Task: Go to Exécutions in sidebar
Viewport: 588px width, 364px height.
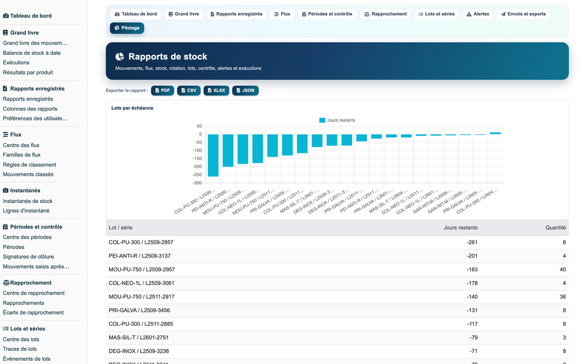Action: pos(16,63)
